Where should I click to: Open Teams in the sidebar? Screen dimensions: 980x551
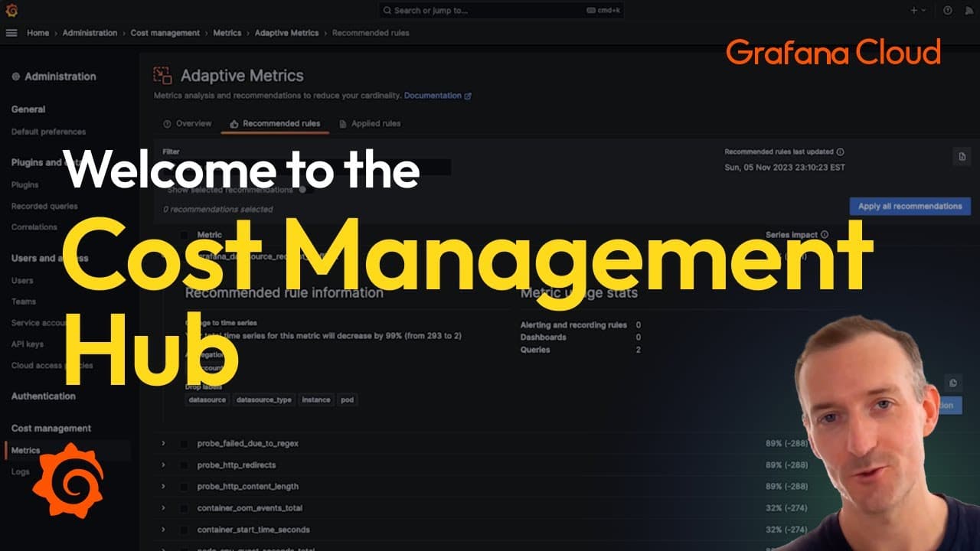(24, 302)
